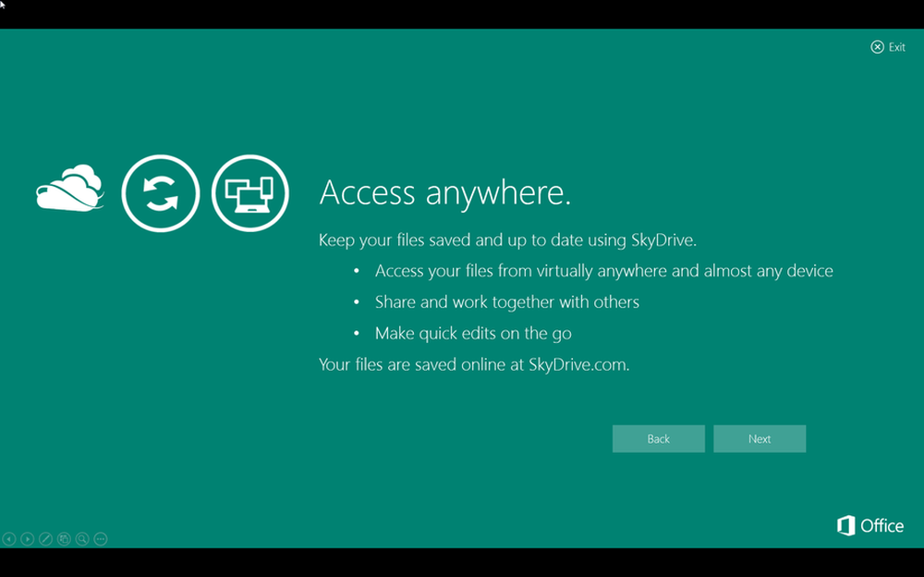Click the circular sync arrows icon
The width and height of the screenshot is (924, 577).
160,193
